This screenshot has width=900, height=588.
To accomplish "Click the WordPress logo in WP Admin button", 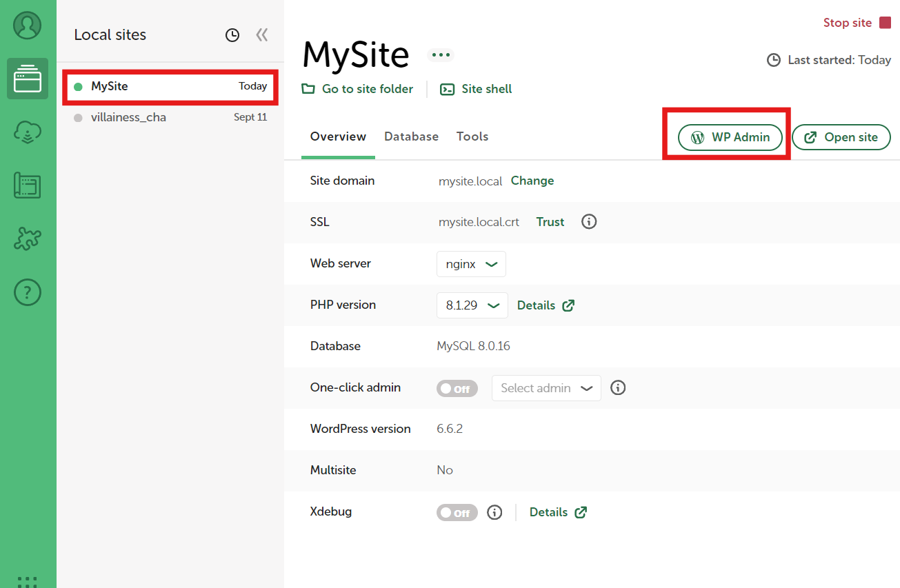I will pos(698,137).
